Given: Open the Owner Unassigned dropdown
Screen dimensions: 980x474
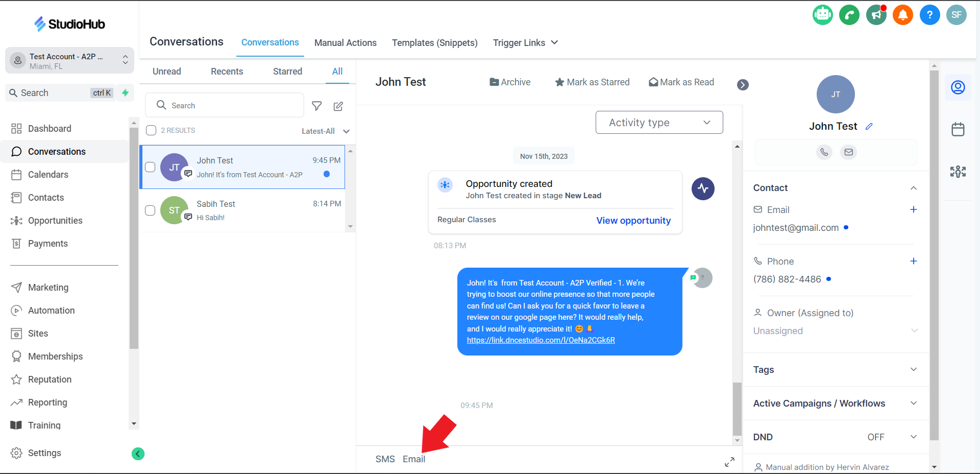Looking at the screenshot, I should click(836, 331).
